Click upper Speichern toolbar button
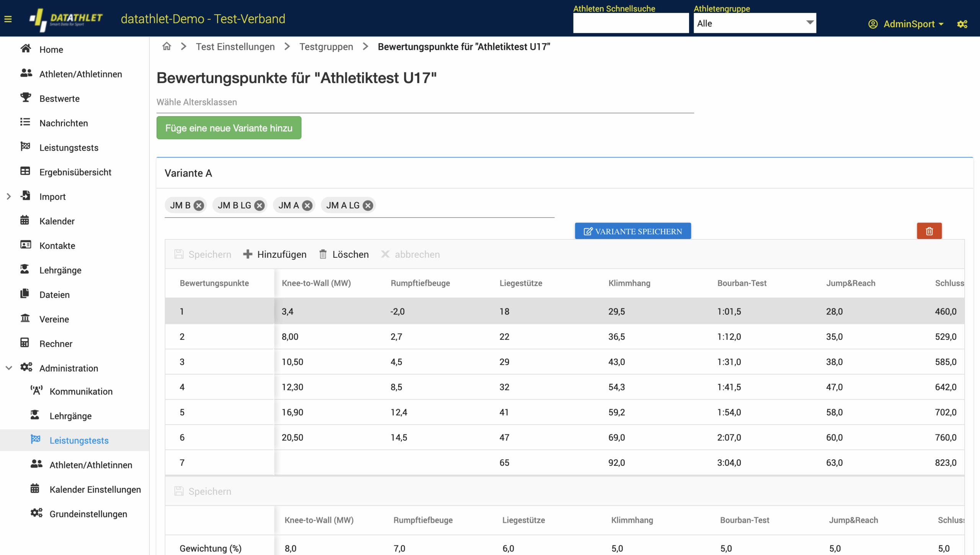This screenshot has height=555, width=980. 203,254
